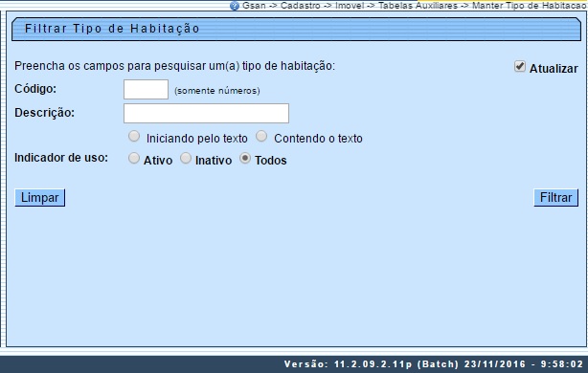Click the Limpar button
Screen dimensions: 588x373
pos(40,197)
